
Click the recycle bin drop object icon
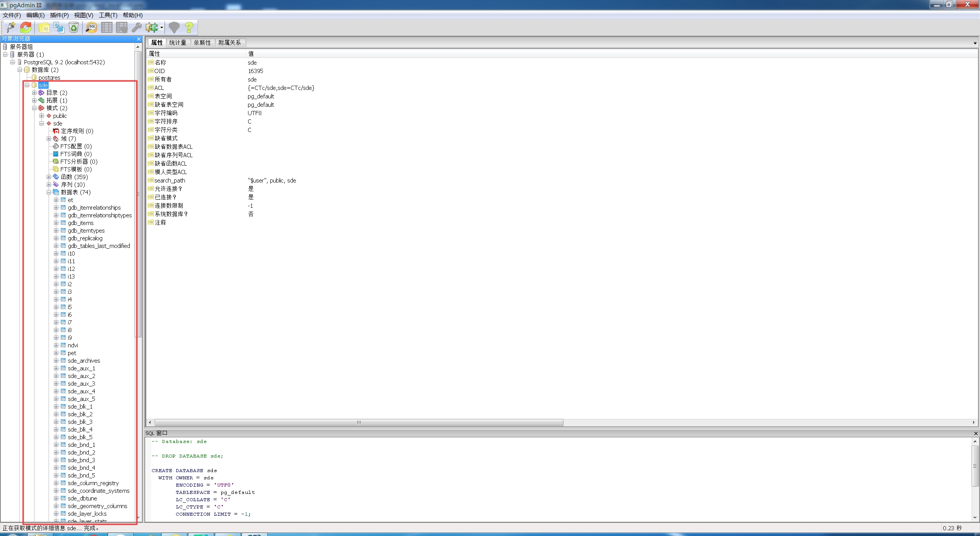tap(73, 27)
